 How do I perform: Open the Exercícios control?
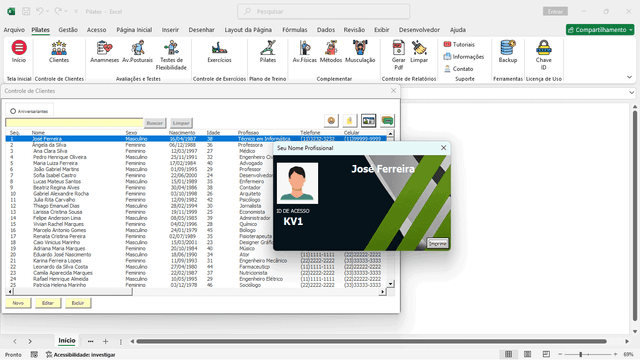tap(219, 51)
